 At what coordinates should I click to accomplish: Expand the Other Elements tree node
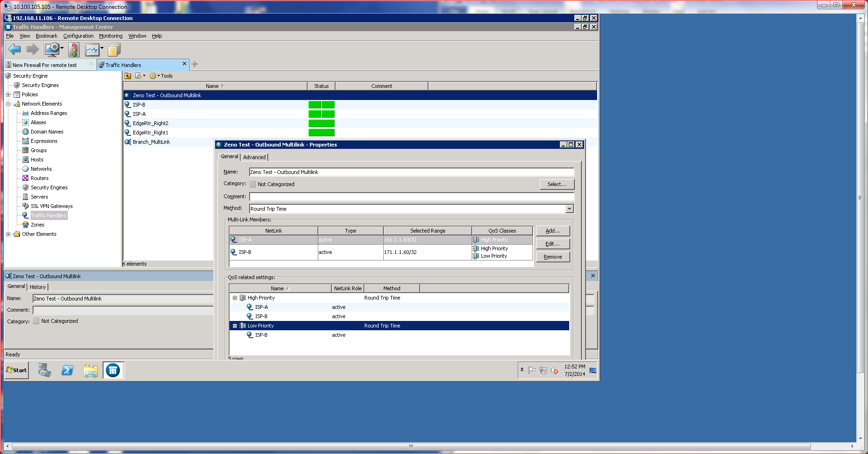point(8,234)
